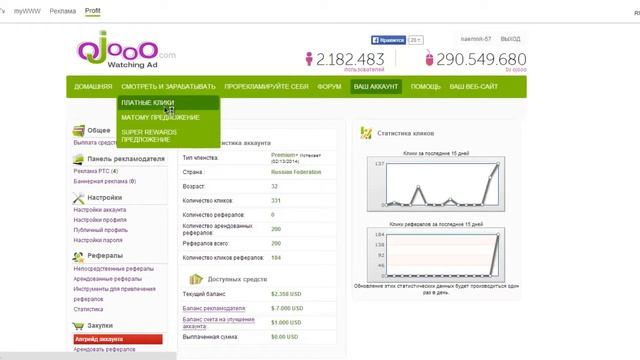Image resolution: width=640 pixels, height=360 pixels.
Task: Click the Доступных средств icon
Action: click(x=196, y=279)
